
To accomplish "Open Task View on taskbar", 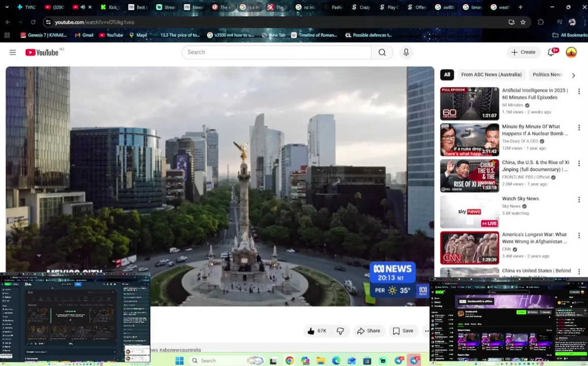I will [x=273, y=361].
